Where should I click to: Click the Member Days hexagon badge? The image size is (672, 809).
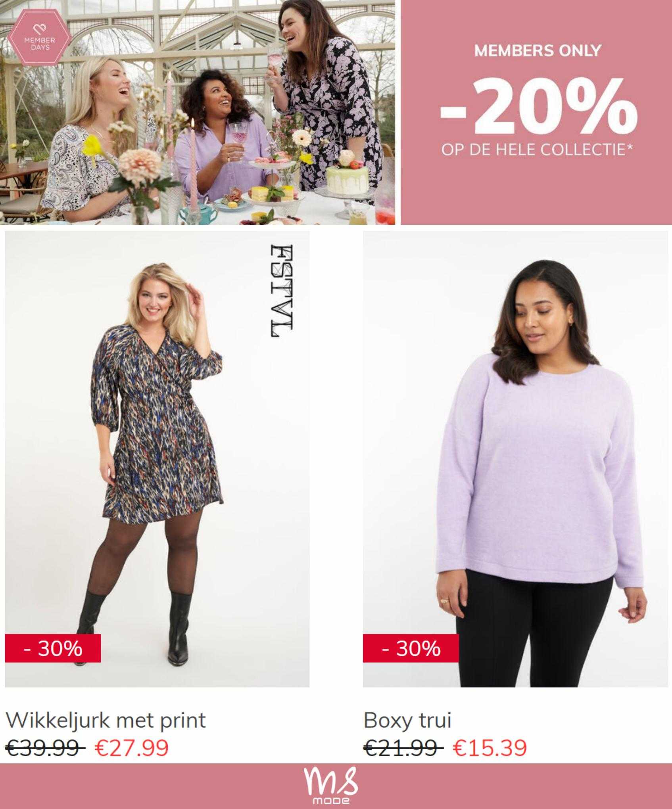[x=40, y=38]
